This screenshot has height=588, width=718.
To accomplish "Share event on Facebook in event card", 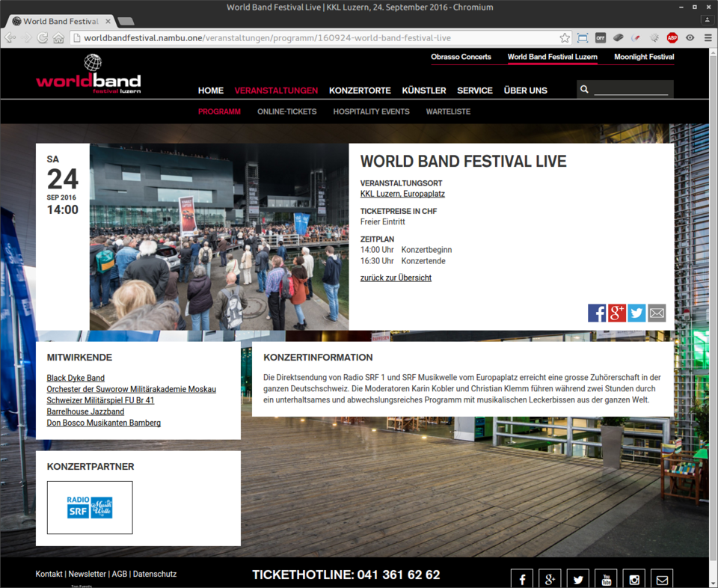I will point(597,313).
